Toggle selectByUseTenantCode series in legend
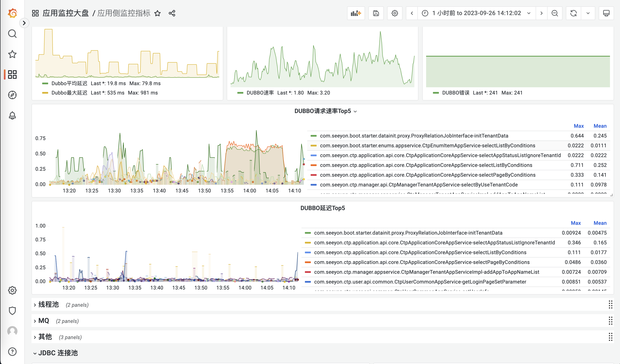 point(419,185)
